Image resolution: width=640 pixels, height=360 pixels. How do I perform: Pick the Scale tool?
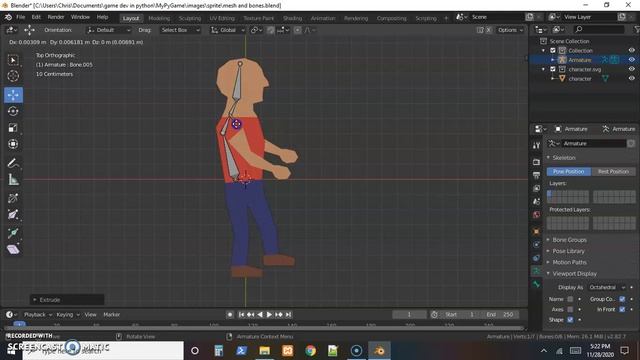[x=13, y=127]
